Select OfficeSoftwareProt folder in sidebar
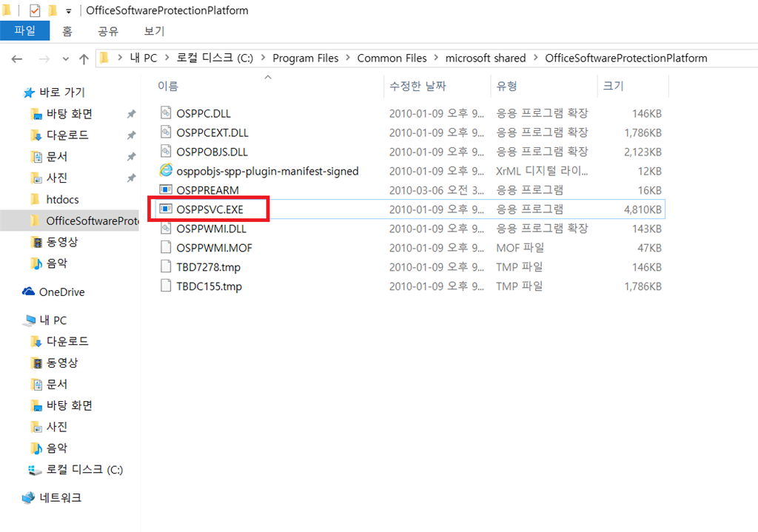The height and width of the screenshot is (532, 758). (92, 220)
